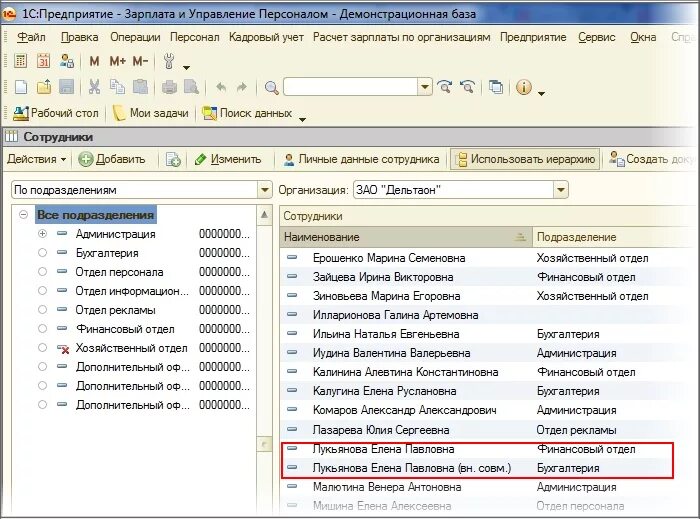
Task: Open dropdown arrow after wrench icon
Action: (x=187, y=67)
